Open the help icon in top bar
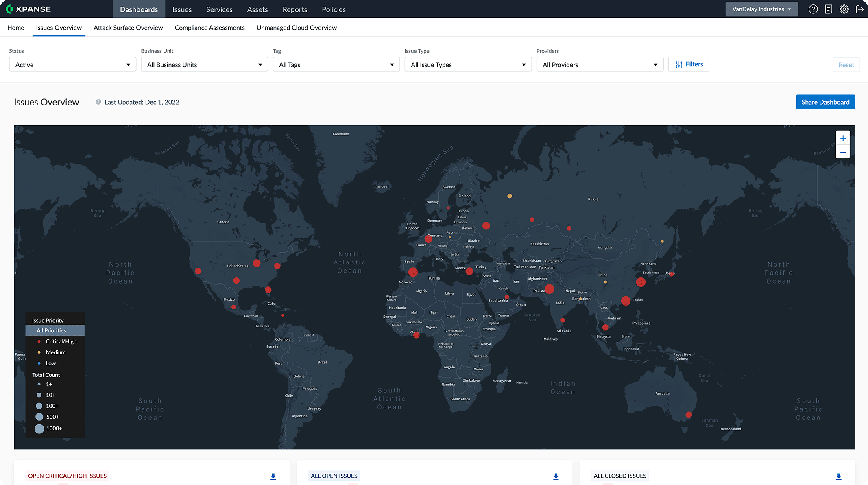 (x=813, y=9)
